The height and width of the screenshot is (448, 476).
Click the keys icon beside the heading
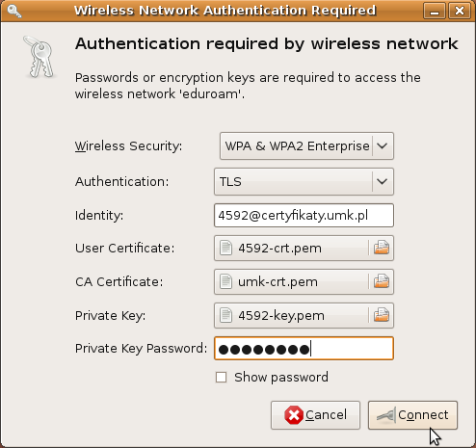40,57
